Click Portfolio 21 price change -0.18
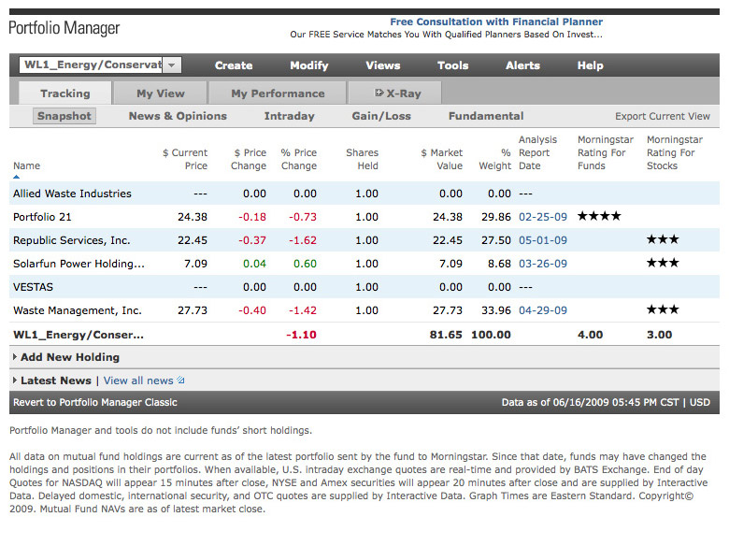 click(x=252, y=217)
